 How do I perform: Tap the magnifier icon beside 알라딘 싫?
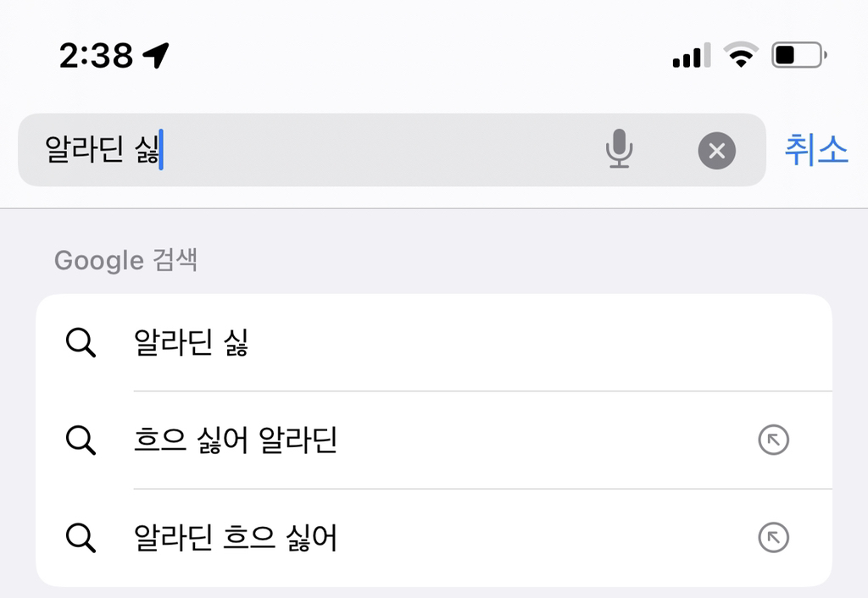coord(81,343)
